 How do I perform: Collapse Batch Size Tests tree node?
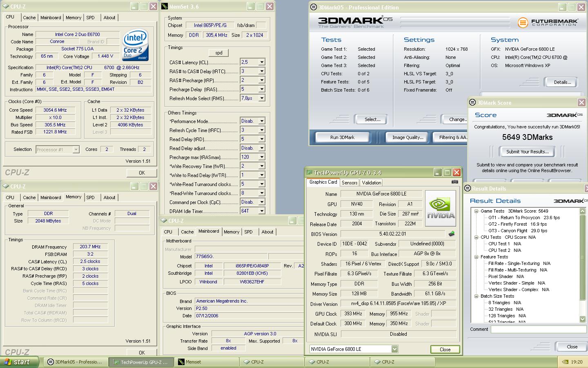pyautogui.click(x=476, y=296)
